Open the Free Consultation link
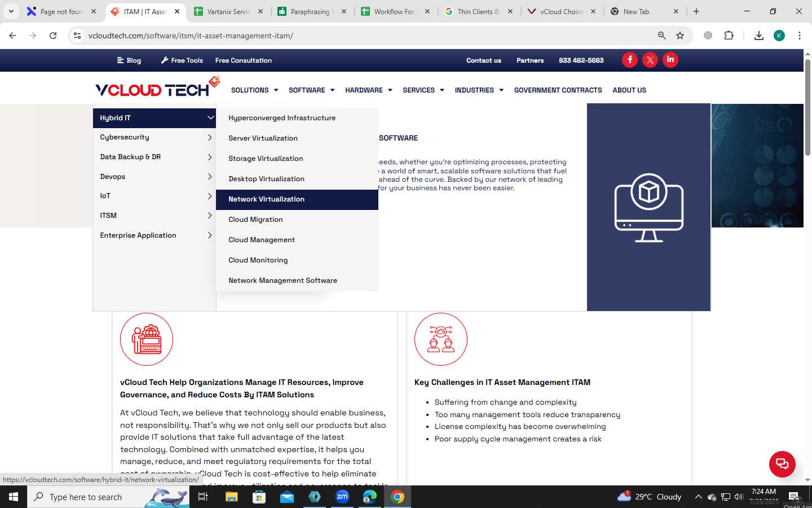Image resolution: width=812 pixels, height=508 pixels. tap(244, 60)
